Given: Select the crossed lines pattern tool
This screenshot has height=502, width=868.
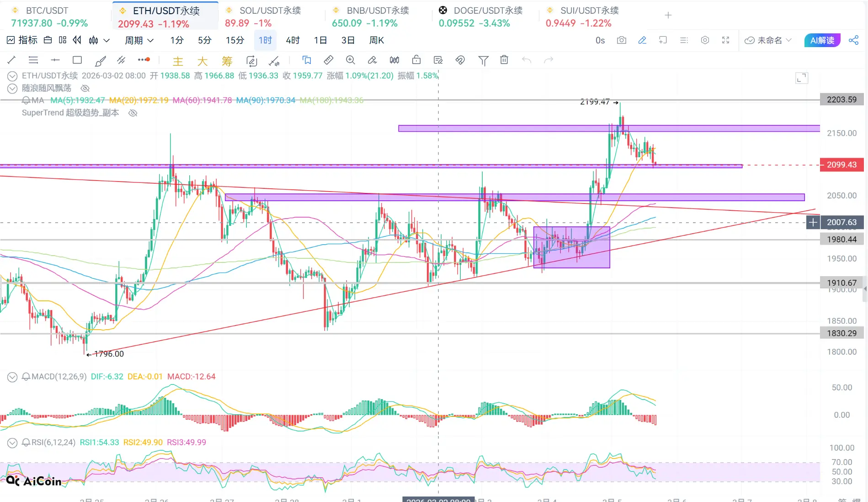Looking at the screenshot, I should tap(122, 60).
